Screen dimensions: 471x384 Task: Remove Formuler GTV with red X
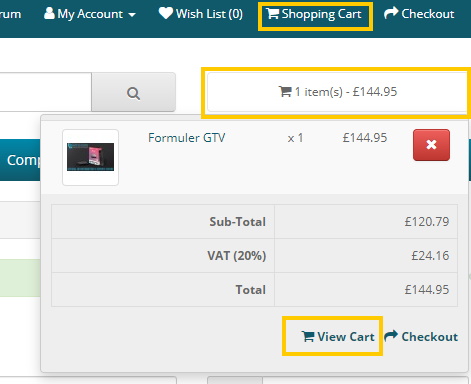tap(431, 145)
